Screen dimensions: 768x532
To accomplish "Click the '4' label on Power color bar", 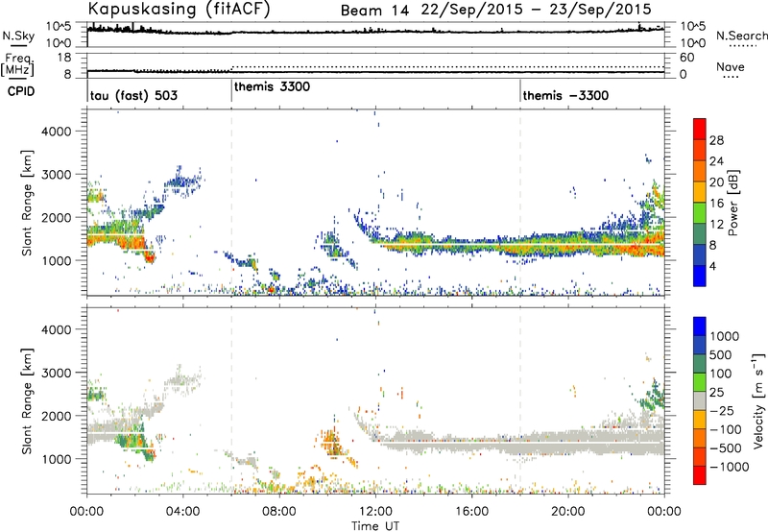I will coord(712,266).
